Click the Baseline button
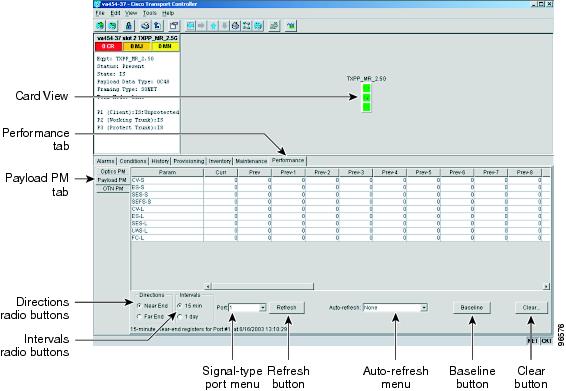The image size is (566, 391). pyautogui.click(x=472, y=308)
